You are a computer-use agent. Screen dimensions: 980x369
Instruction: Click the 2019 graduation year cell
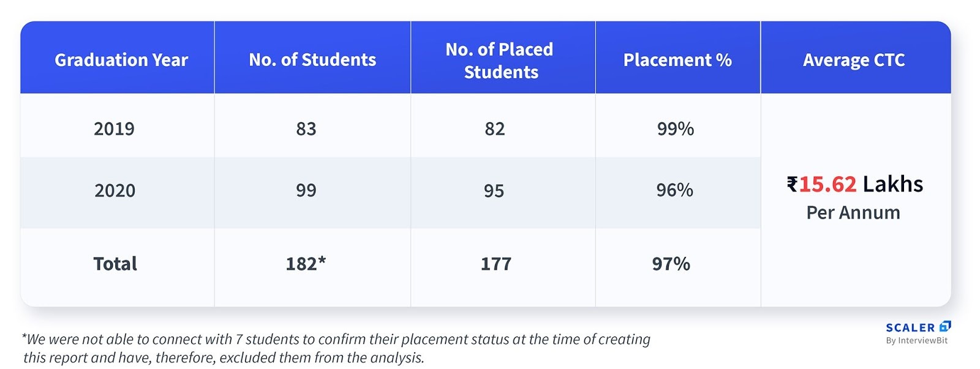pos(114,129)
